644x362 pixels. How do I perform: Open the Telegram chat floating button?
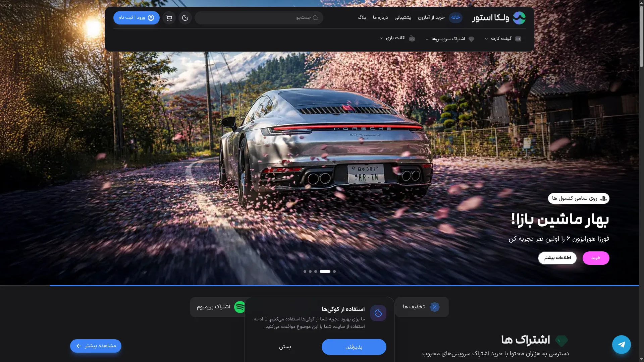(x=621, y=345)
